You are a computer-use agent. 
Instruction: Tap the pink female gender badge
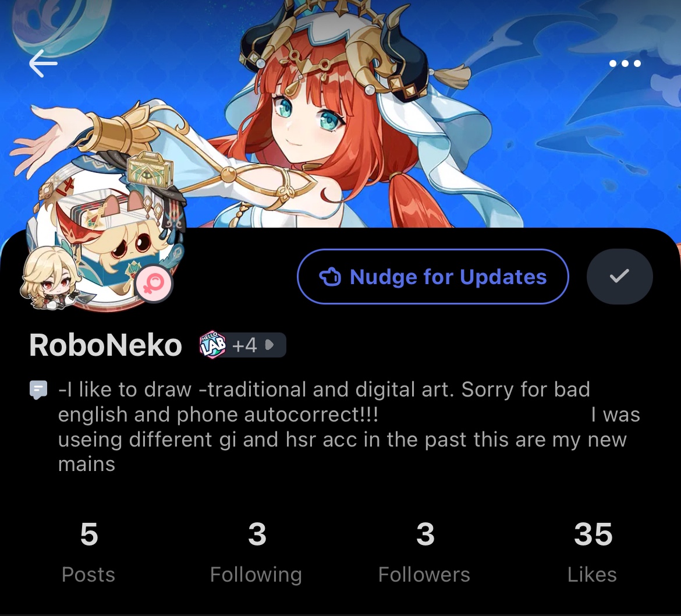click(x=154, y=283)
